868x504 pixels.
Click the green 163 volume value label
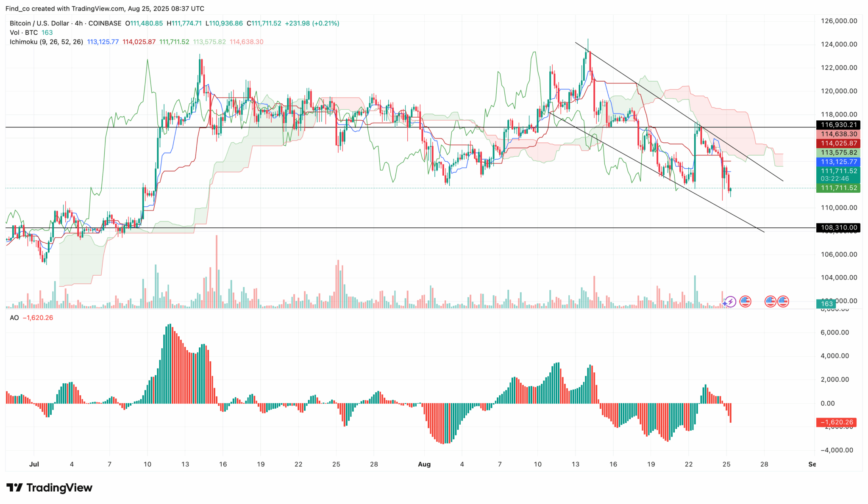(826, 304)
